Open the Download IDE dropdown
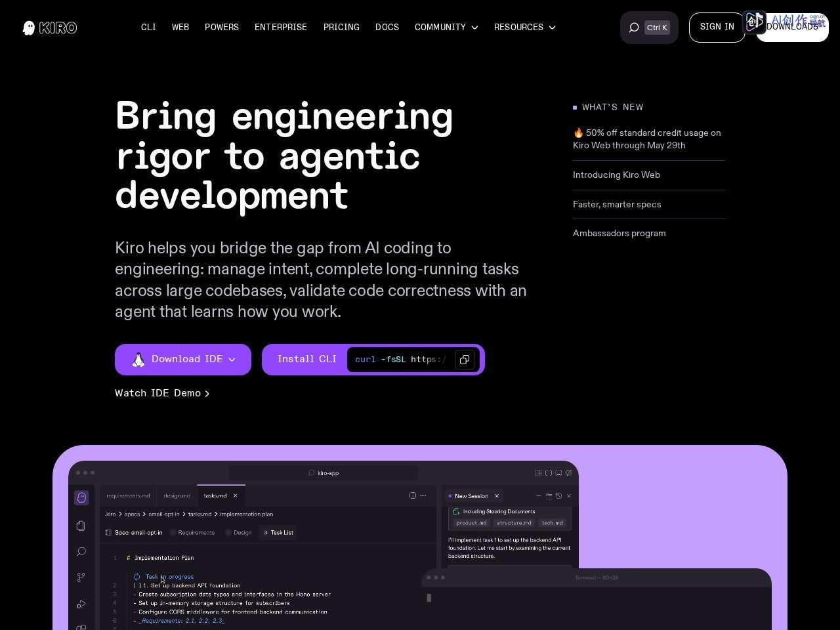This screenshot has height=630, width=840. click(x=183, y=360)
